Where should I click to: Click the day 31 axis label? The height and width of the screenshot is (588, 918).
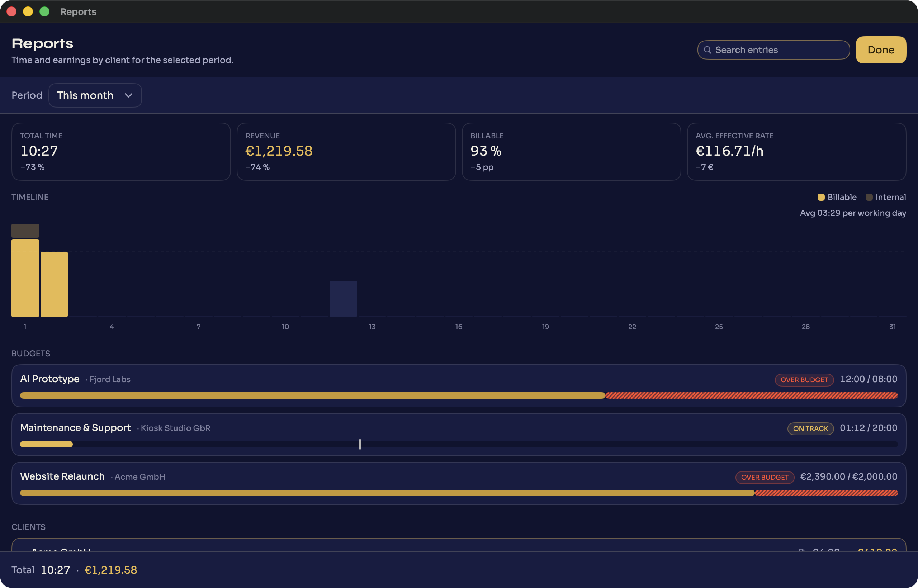(x=893, y=327)
